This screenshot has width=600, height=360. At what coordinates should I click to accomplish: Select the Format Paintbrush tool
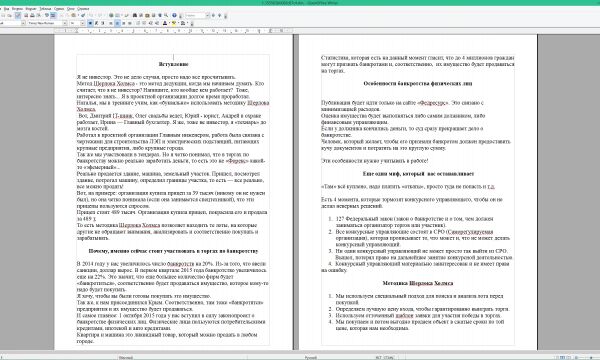pyautogui.click(x=83, y=15)
